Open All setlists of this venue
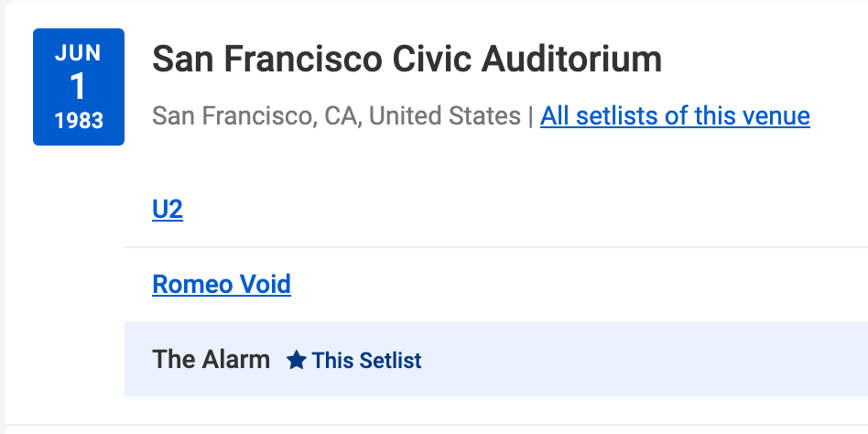Screen dimensions: 868x434 click(x=675, y=116)
